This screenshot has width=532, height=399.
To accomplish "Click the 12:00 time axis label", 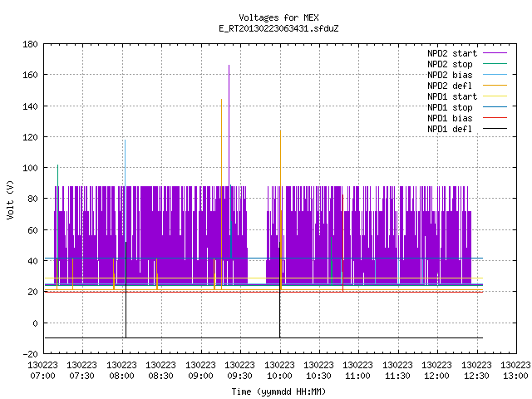I will [x=436, y=376].
